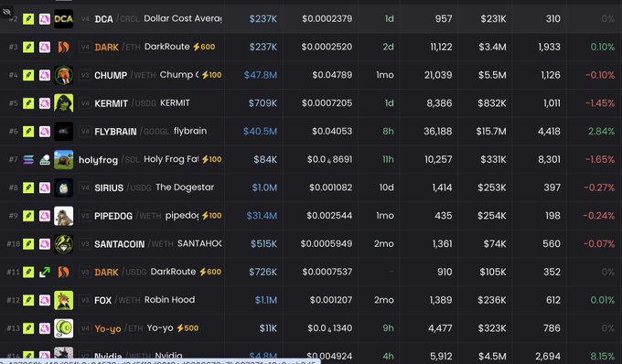Open the DCA token pair
The width and height of the screenshot is (622, 364).
(x=117, y=19)
